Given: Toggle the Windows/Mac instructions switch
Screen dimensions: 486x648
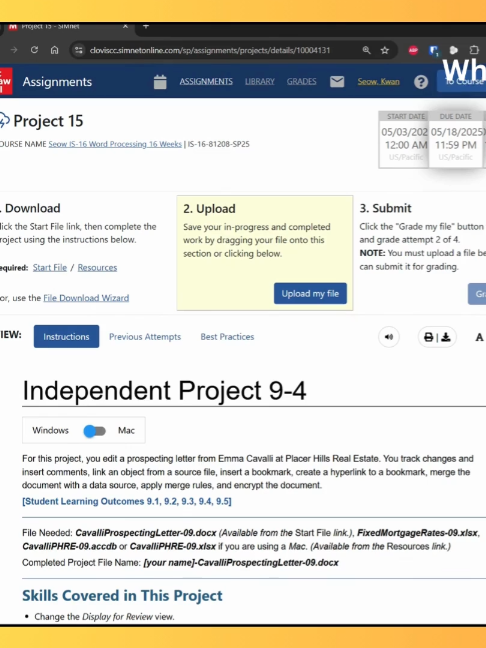Looking at the screenshot, I should 95,431.
